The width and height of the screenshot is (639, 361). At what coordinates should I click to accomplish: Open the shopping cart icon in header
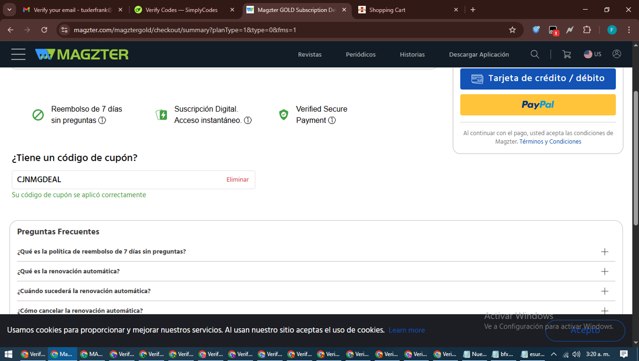click(x=566, y=54)
